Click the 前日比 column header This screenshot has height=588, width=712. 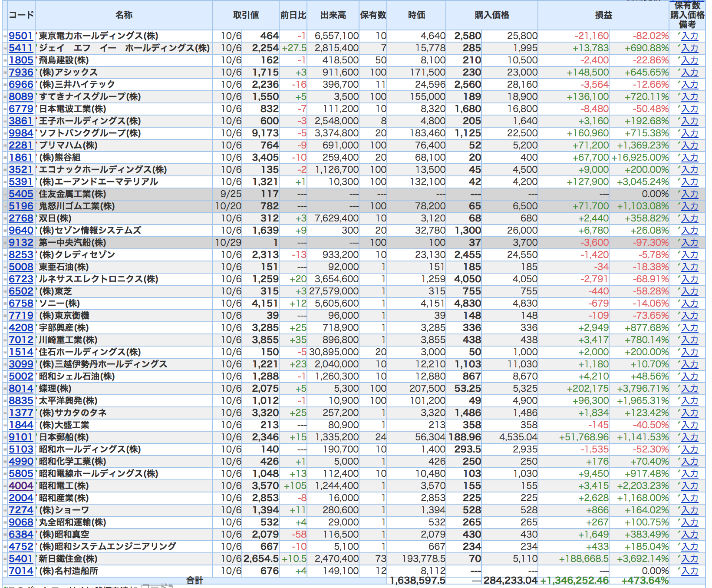tap(293, 15)
